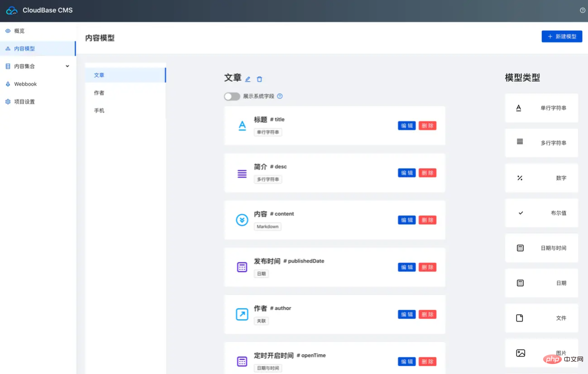Pick the 数字 number field type
Screen dimensions: 588x374
click(x=541, y=178)
